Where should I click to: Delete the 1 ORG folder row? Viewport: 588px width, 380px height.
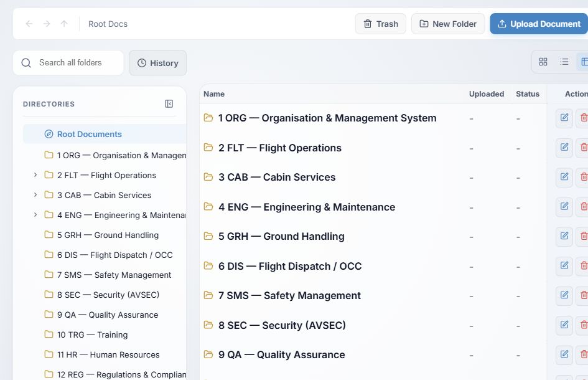point(583,118)
